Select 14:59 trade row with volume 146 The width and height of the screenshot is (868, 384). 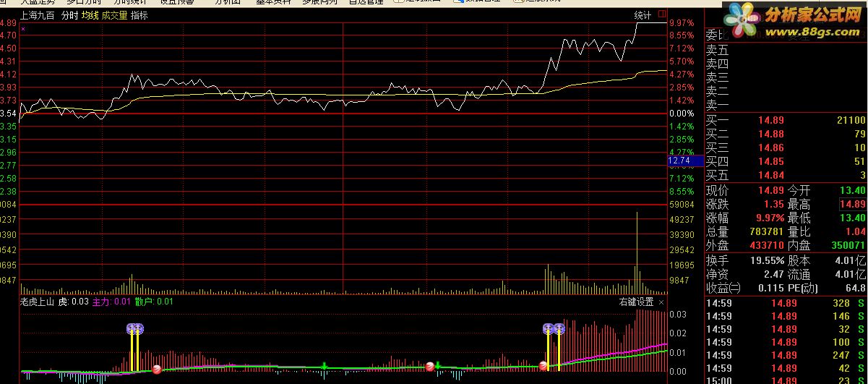(x=786, y=316)
